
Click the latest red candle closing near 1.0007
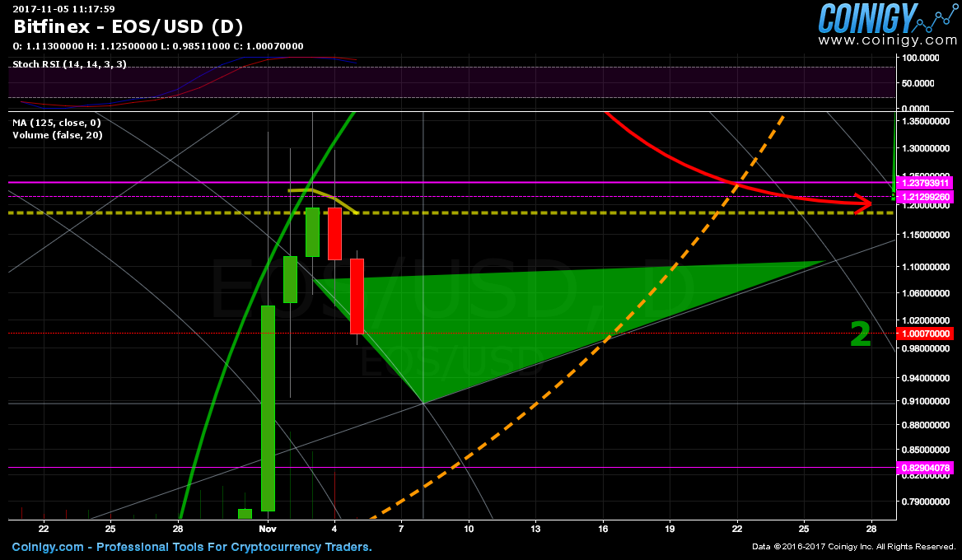coord(357,296)
